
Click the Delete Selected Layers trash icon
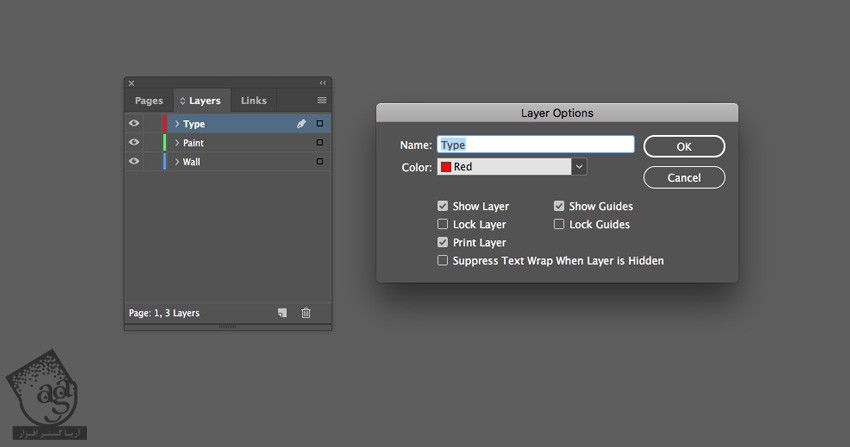pyautogui.click(x=306, y=313)
